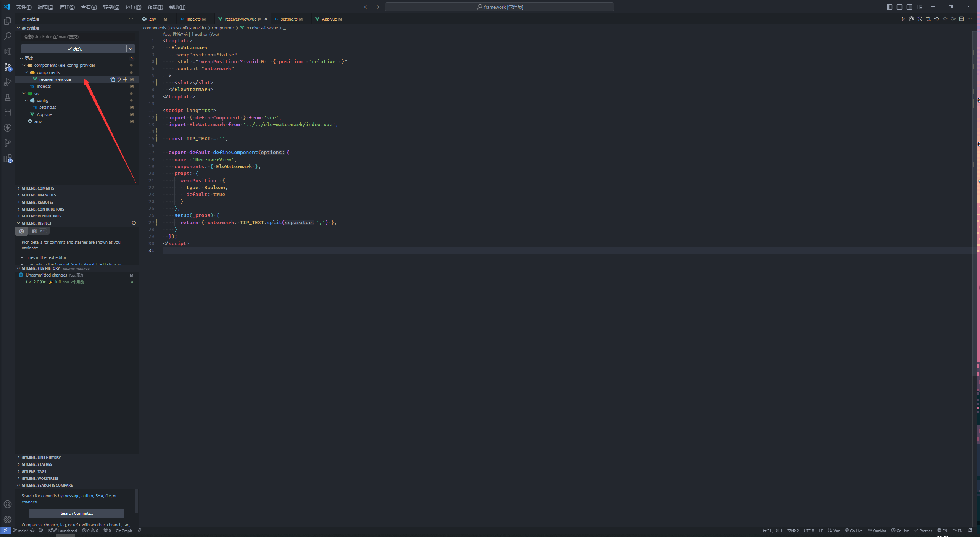Toggle primary side bar visibility
Screen dimensions: 980x537
click(890, 7)
